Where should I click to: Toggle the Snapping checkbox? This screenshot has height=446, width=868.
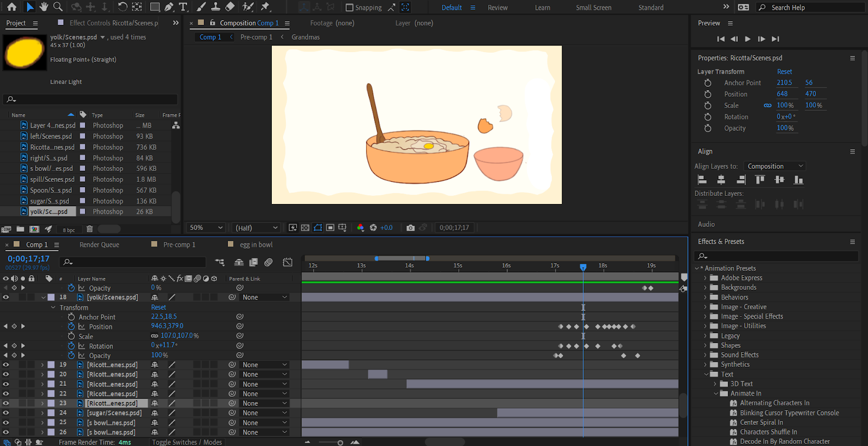tap(349, 8)
